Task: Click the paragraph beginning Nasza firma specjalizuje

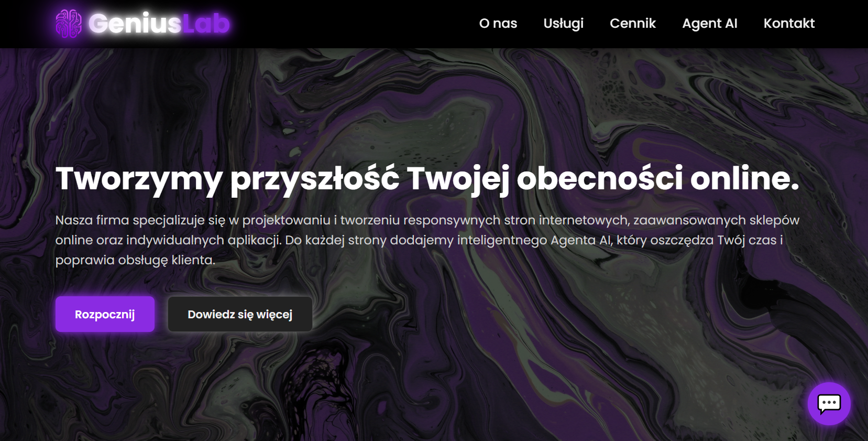Action: point(427,240)
